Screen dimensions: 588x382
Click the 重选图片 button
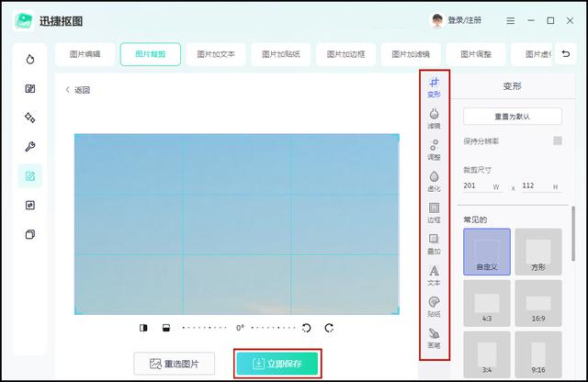175,364
